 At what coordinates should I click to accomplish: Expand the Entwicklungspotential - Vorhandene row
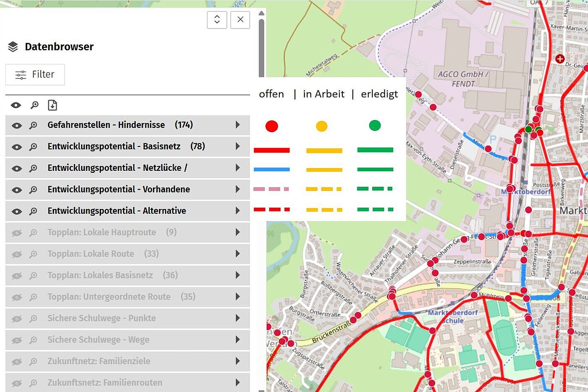[x=238, y=189]
